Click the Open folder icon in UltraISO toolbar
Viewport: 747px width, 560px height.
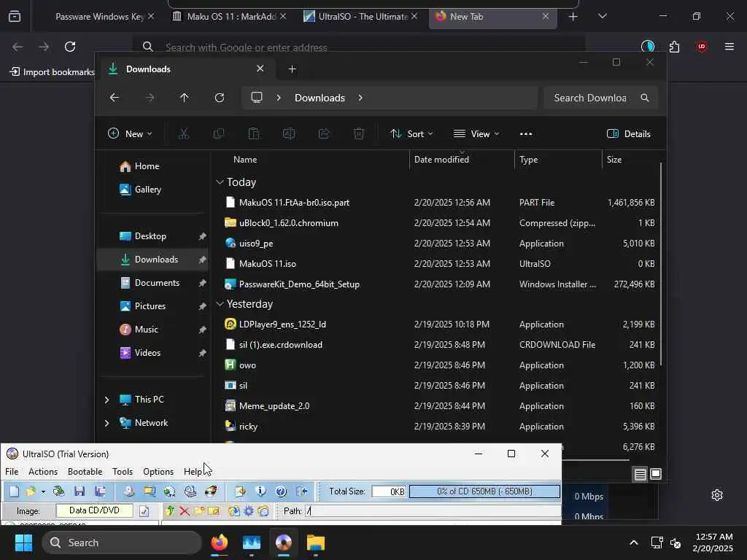pos(31,491)
